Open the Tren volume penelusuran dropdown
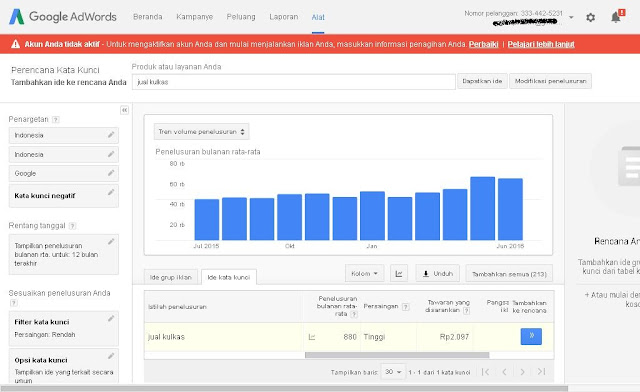640x392 pixels. [x=201, y=132]
